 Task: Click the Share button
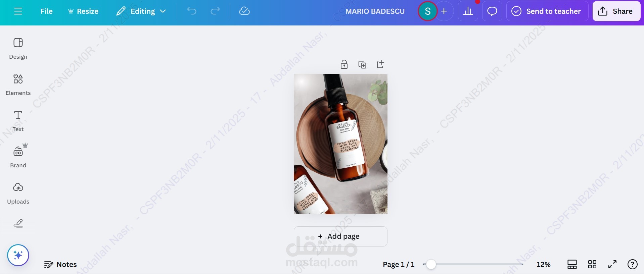point(616,11)
